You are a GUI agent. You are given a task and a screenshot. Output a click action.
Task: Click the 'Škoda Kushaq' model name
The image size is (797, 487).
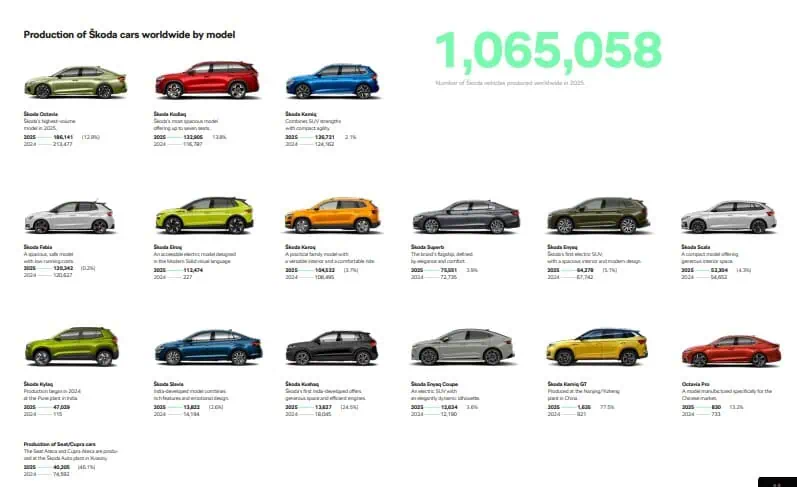point(302,384)
